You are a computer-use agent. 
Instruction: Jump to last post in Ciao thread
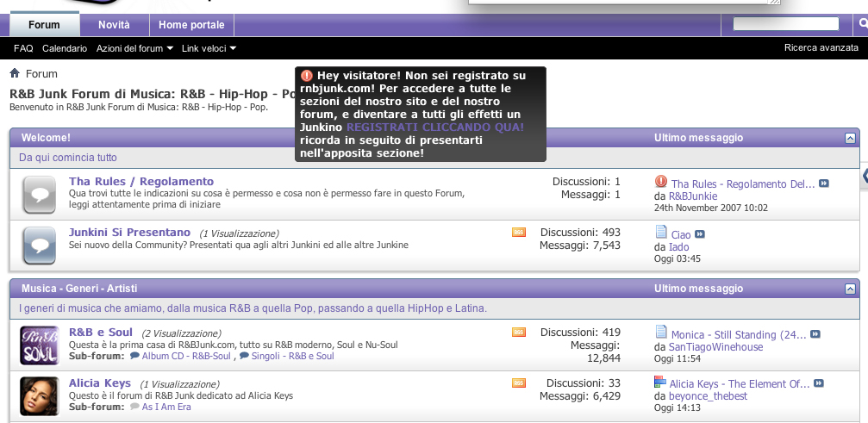pos(700,234)
